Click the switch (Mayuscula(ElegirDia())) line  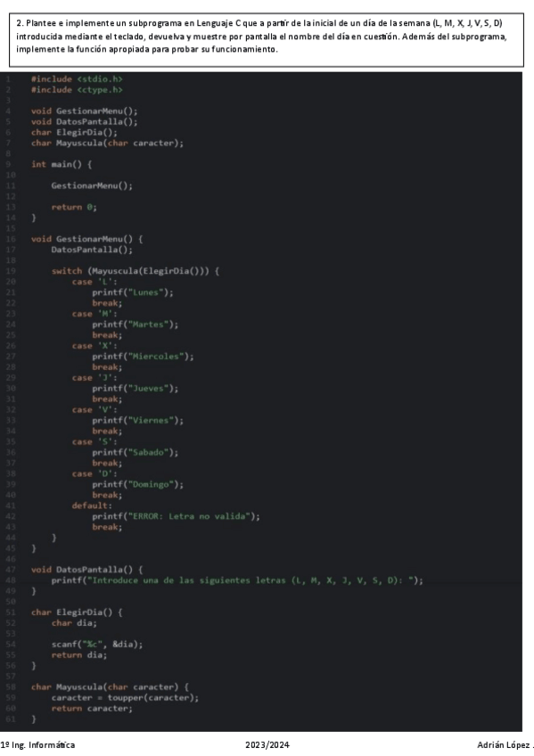[136, 271]
